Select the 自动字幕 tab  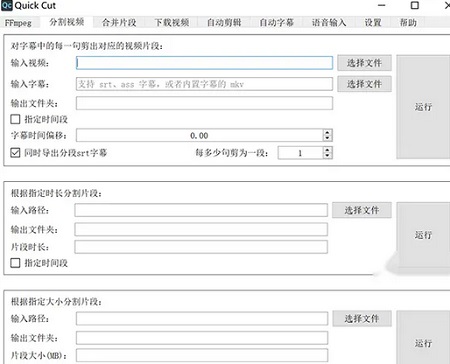[x=277, y=23]
